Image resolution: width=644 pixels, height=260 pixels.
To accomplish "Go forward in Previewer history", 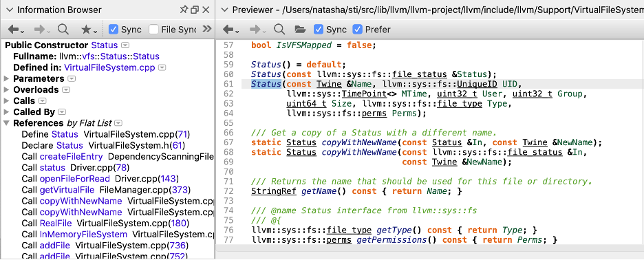I will (257, 29).
